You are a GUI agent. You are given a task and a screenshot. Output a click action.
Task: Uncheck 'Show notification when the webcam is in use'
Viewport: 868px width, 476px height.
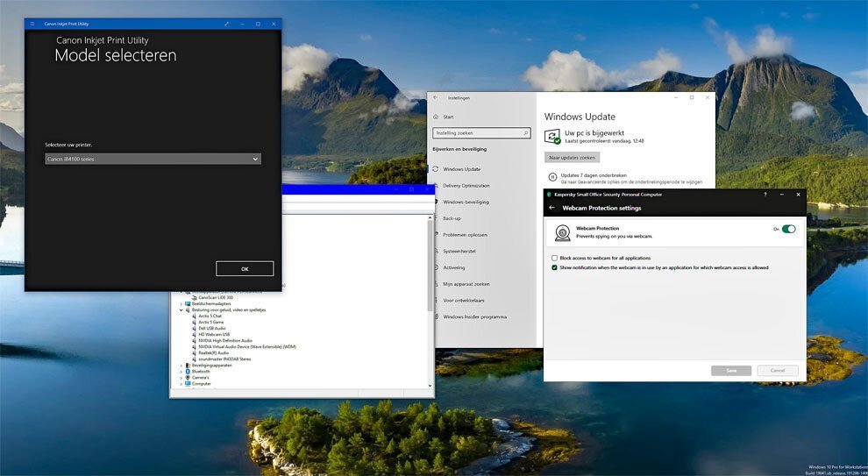click(x=555, y=267)
